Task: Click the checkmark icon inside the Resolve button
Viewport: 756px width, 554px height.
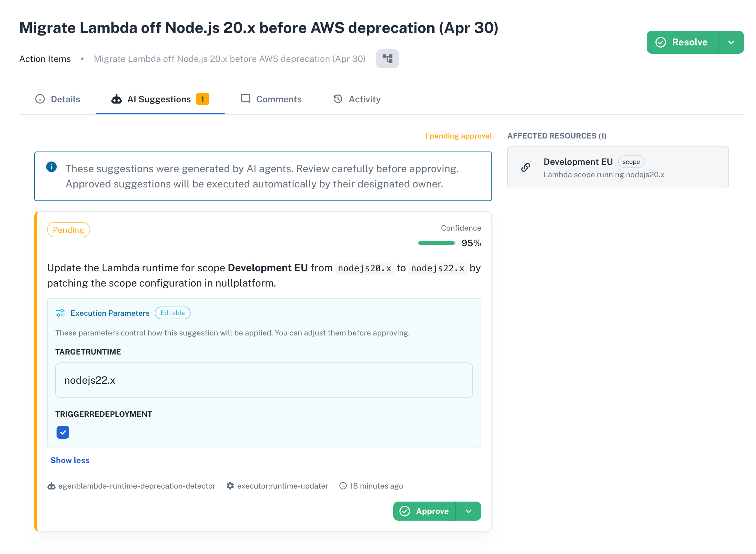Action: tap(660, 42)
